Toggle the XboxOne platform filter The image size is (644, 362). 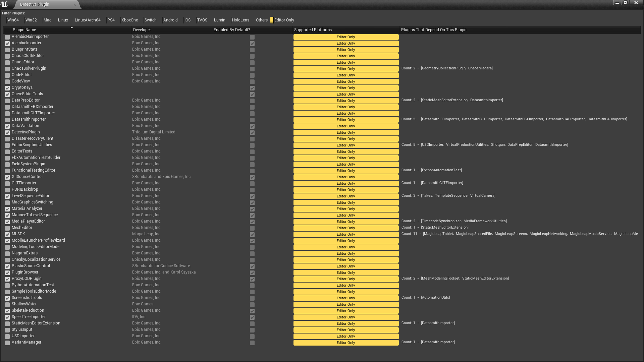tap(129, 20)
